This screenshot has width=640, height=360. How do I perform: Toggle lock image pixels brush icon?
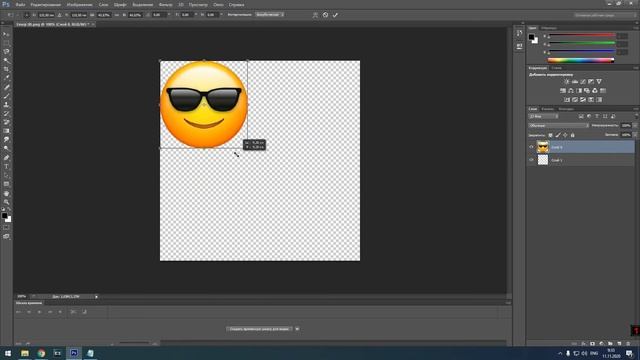point(558,135)
